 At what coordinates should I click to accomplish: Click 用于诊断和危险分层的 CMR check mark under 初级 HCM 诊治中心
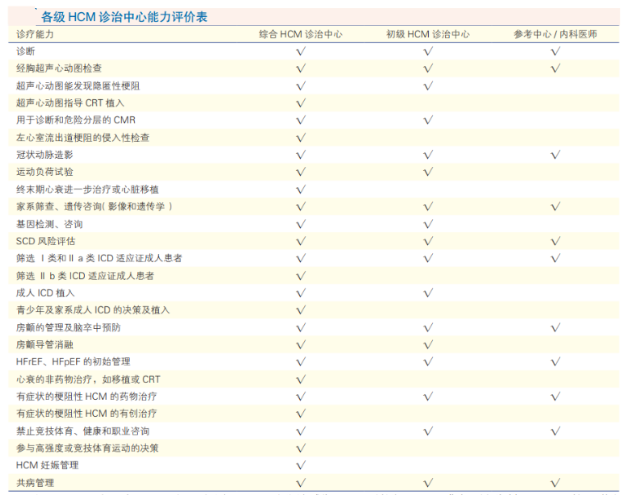coord(428,120)
